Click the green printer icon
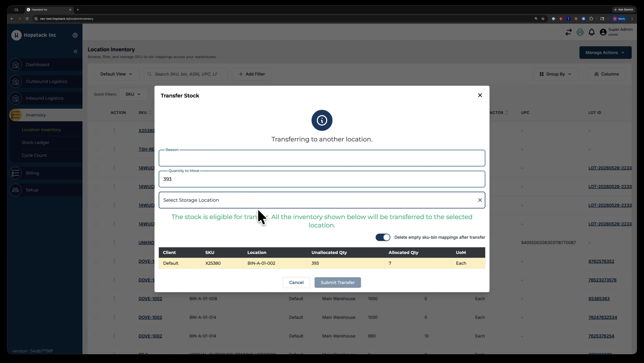 point(580,32)
